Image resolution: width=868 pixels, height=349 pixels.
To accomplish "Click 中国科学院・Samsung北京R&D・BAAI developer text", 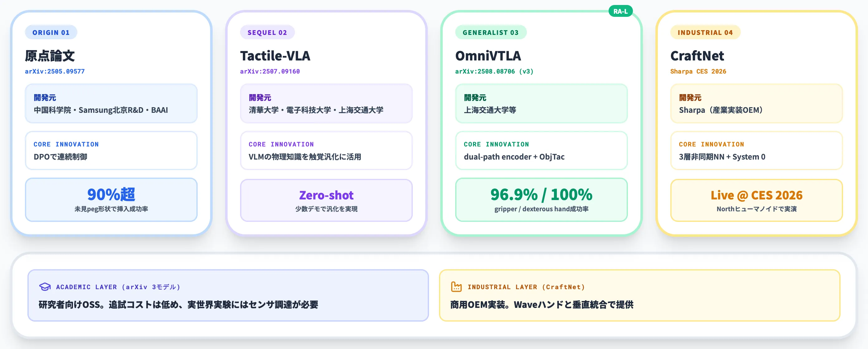I will point(101,110).
